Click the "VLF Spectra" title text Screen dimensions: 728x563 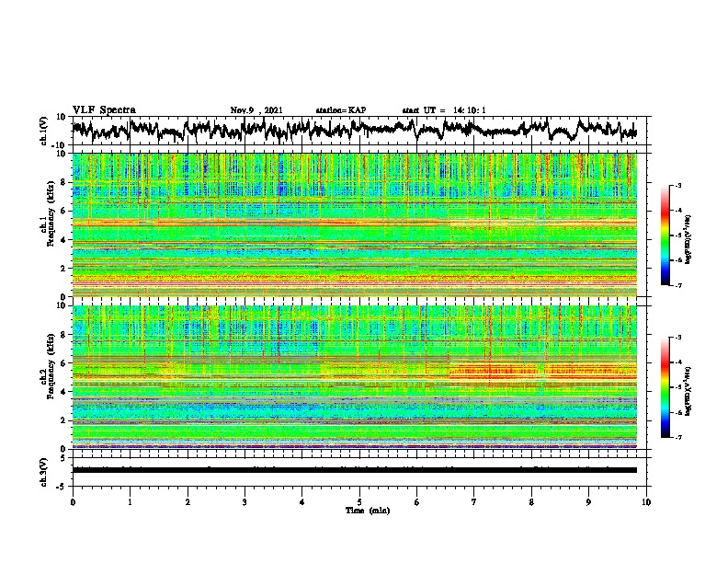pyautogui.click(x=104, y=110)
